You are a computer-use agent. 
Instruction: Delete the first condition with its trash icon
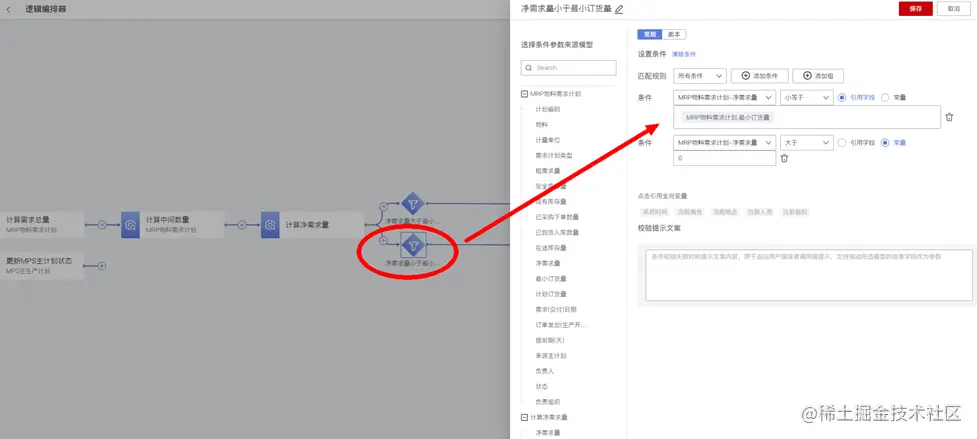pyautogui.click(x=949, y=117)
